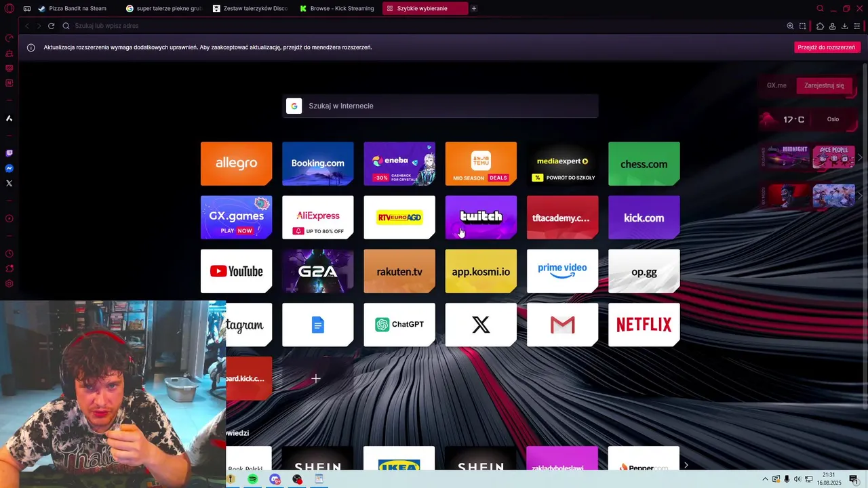
Task: Open the notification center icon in the taskbar
Action: click(854, 479)
